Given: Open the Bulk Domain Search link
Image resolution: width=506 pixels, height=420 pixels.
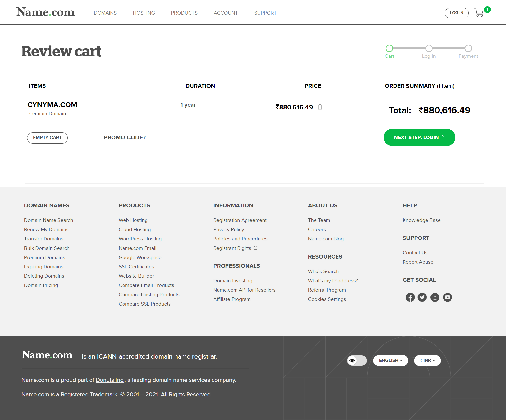Looking at the screenshot, I should coord(47,248).
